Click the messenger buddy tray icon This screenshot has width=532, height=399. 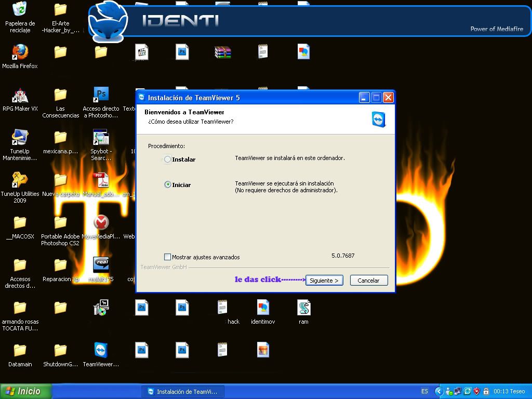(x=449, y=391)
